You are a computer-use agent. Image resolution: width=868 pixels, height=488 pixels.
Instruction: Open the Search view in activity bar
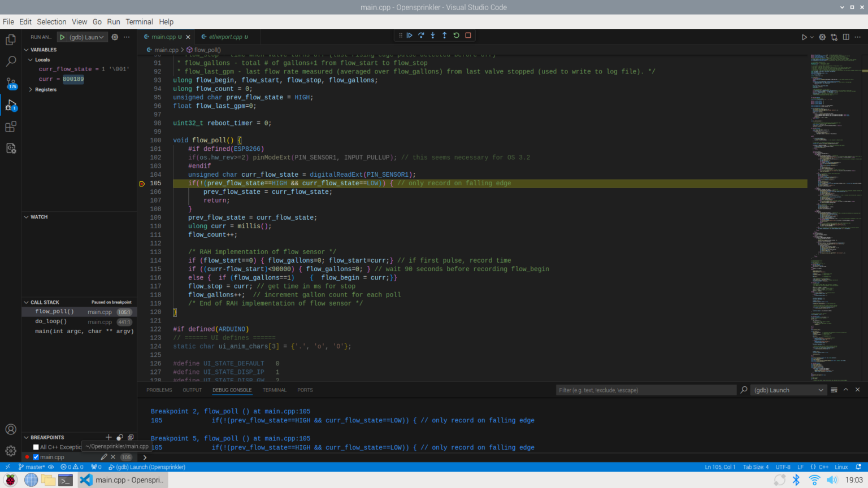pos(11,61)
